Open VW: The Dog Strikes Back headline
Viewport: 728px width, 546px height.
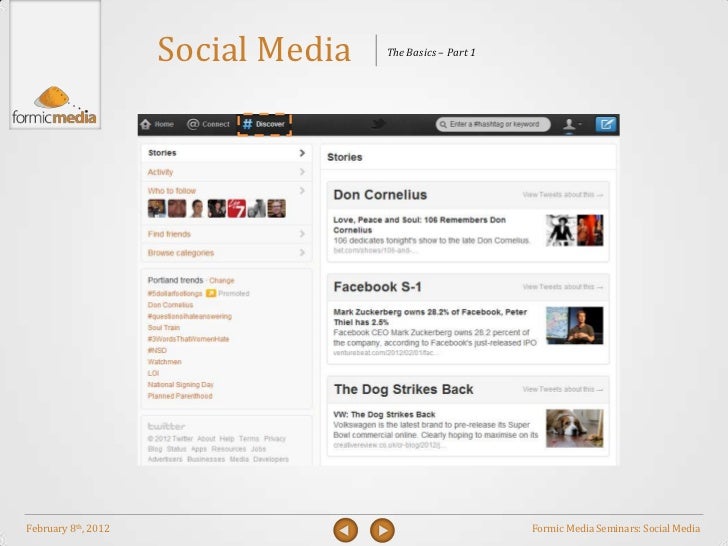coord(384,415)
